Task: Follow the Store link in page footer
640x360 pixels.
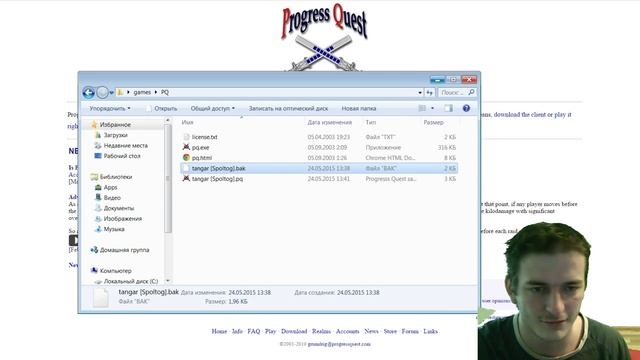Action: click(x=390, y=331)
